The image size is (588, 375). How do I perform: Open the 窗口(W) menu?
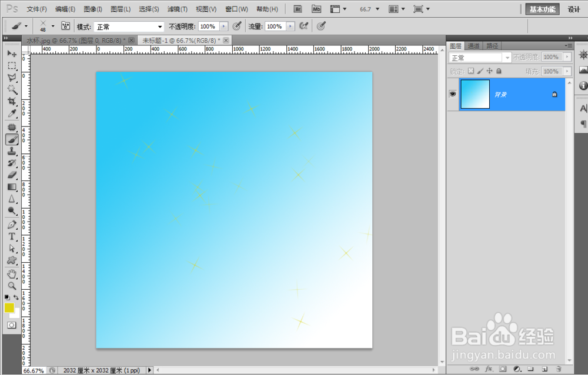click(236, 9)
